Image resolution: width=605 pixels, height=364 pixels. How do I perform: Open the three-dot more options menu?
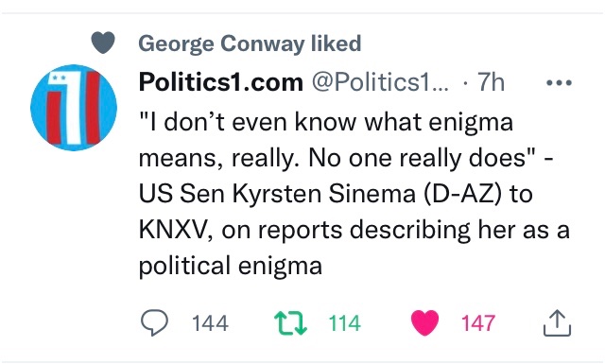(x=559, y=82)
